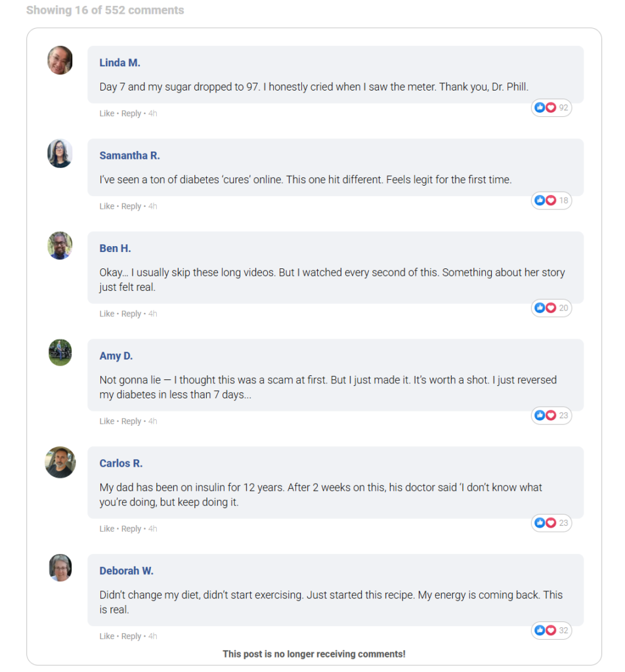The image size is (625, 672).
Task: Open Carlos R. commenter name link
Action: pos(121,463)
